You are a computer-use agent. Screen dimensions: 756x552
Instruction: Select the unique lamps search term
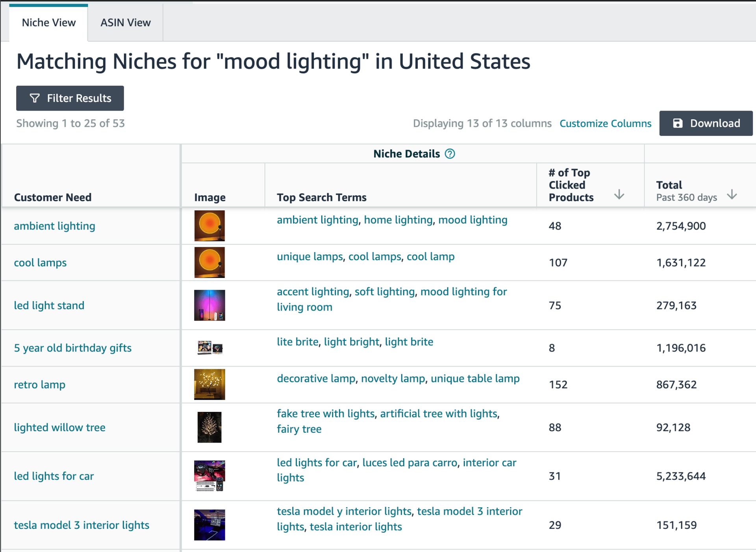[x=310, y=257]
